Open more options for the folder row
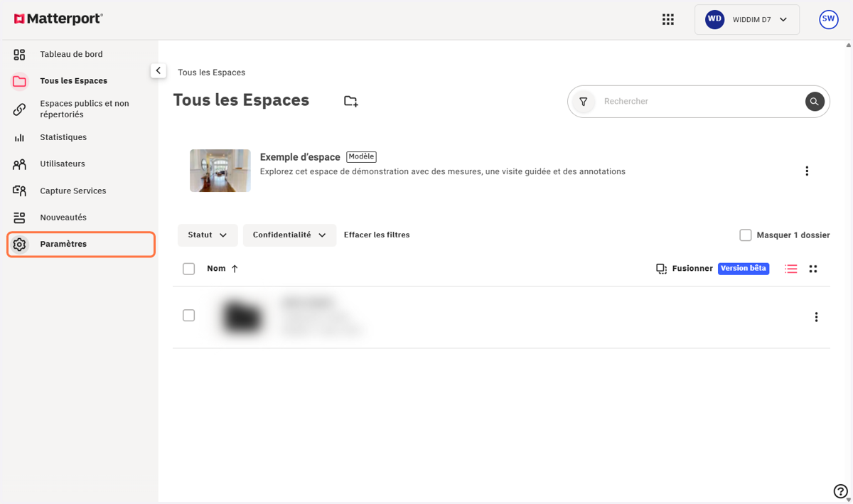This screenshot has width=853, height=504. click(x=816, y=317)
